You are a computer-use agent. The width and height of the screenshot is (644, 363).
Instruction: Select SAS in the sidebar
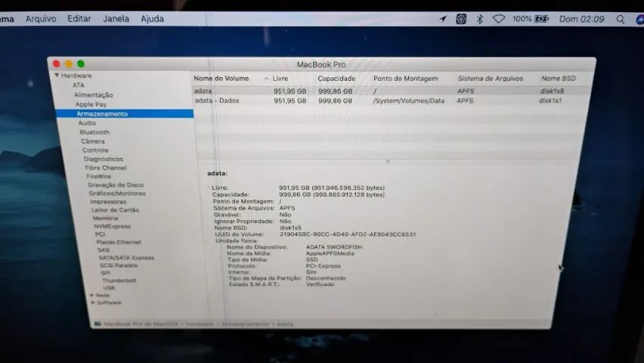pos(103,250)
